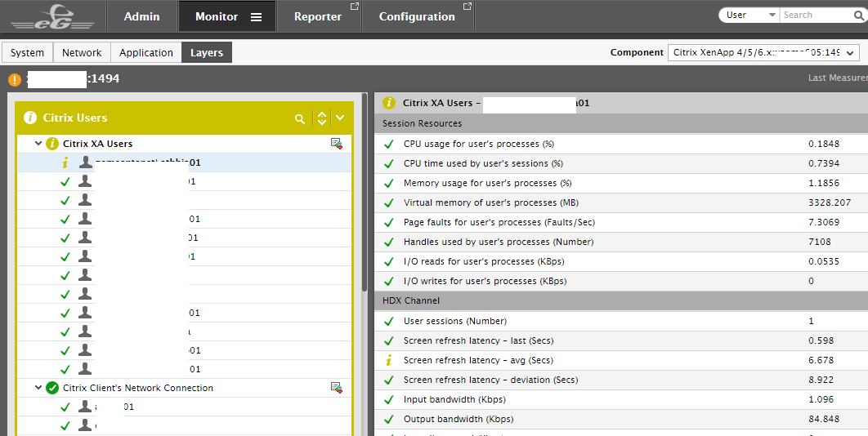868x436 pixels.
Task: Click the 3328.207 virtual memory value
Action: point(830,202)
